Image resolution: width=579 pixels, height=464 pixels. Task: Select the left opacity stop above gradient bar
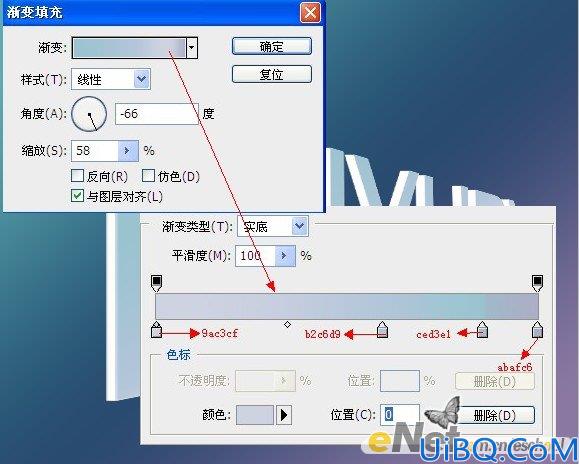(x=157, y=283)
